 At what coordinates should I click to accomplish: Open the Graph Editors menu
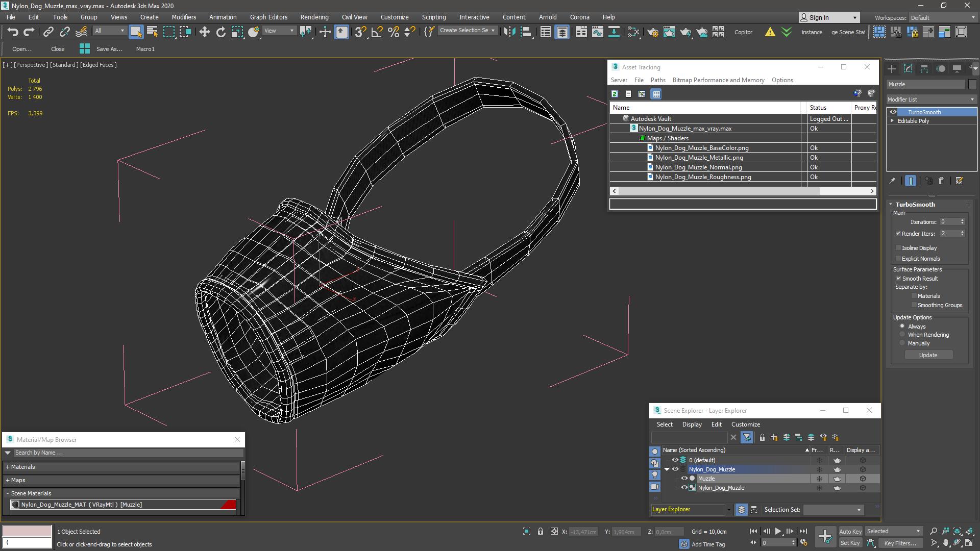[268, 17]
